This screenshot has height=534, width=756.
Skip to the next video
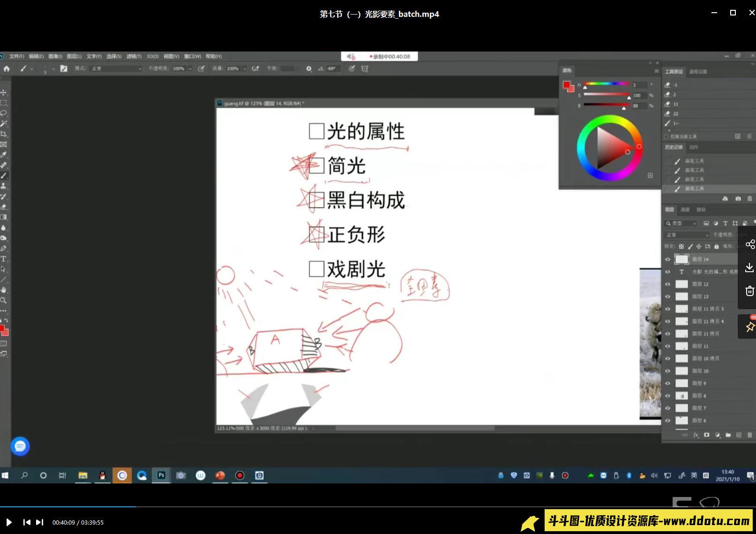pyautogui.click(x=40, y=522)
